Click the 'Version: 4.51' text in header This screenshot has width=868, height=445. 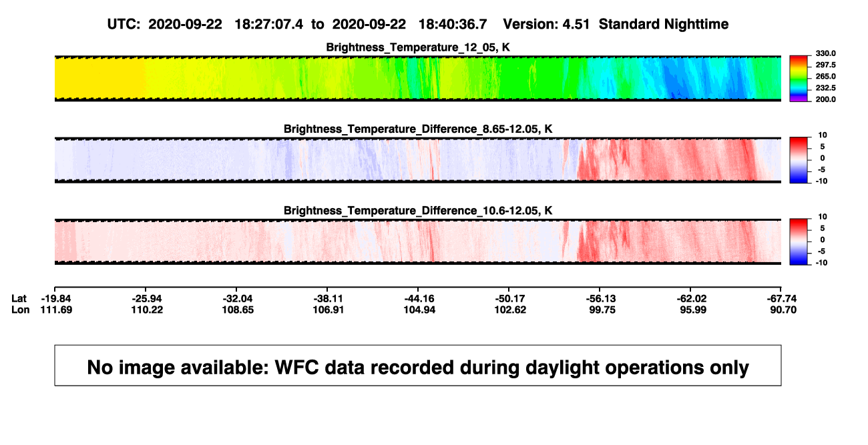click(548, 24)
